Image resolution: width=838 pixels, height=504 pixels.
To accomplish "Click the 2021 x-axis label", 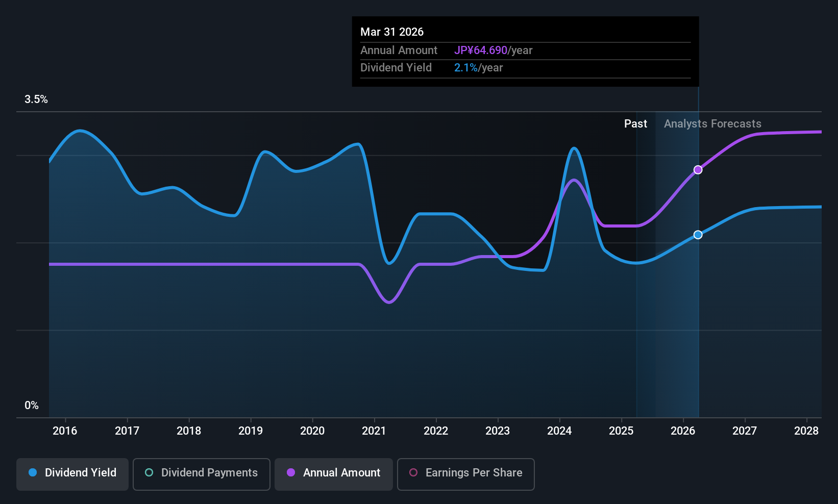I will 374,431.
